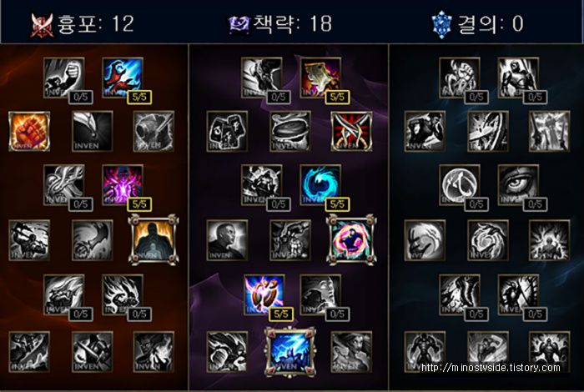Screen dimensions: 584x392
Task: Click the blue Thunderlord's Decree keystone icon
Action: [290, 352]
